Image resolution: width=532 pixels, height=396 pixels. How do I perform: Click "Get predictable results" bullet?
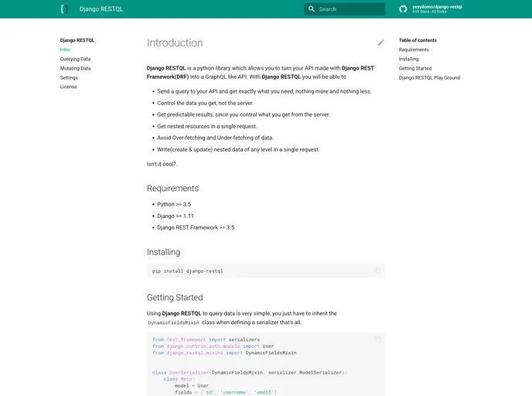(244, 114)
